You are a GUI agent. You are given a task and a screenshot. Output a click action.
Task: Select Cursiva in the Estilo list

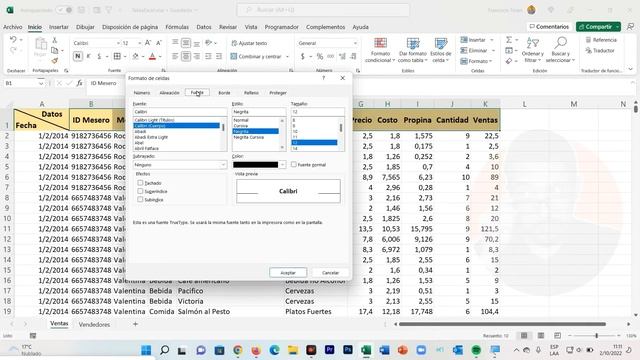click(x=241, y=126)
